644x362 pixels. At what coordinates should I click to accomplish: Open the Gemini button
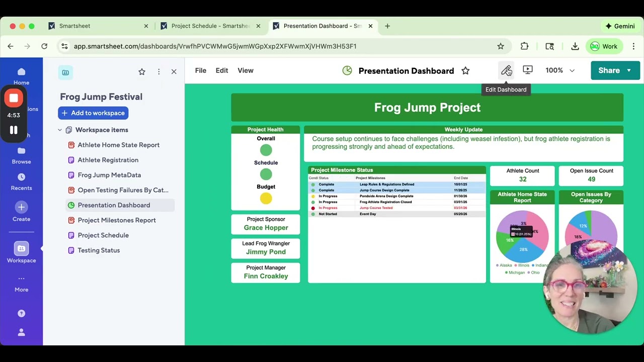[620, 26]
